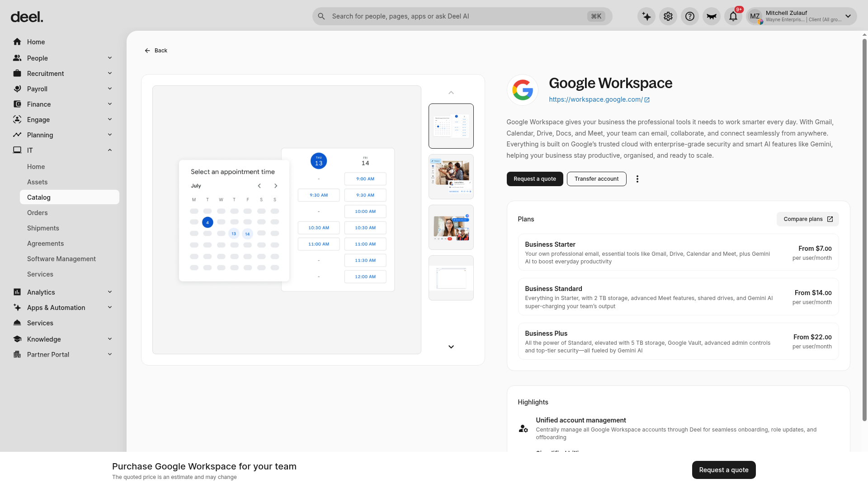
Task: Expand the People section chevron
Action: pyautogui.click(x=110, y=58)
